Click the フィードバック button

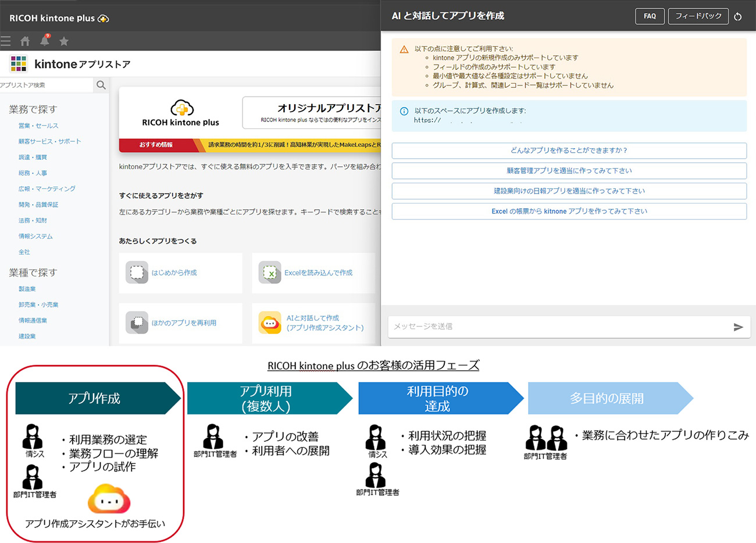(x=698, y=16)
